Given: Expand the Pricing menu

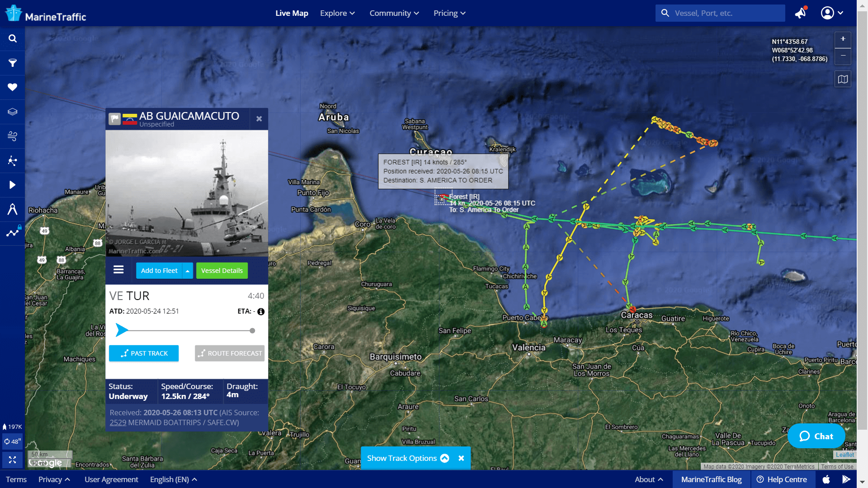Looking at the screenshot, I should (x=449, y=13).
